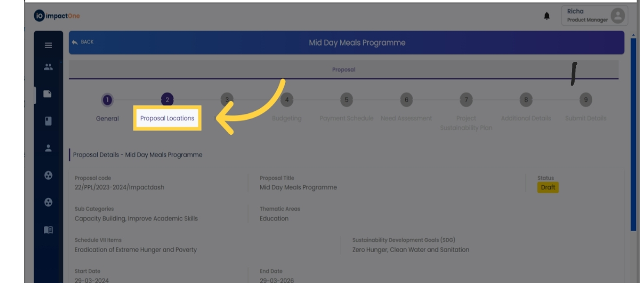Click Proposal Title value Mid Day Meals Programme
The height and width of the screenshot is (283, 644).
[298, 187]
